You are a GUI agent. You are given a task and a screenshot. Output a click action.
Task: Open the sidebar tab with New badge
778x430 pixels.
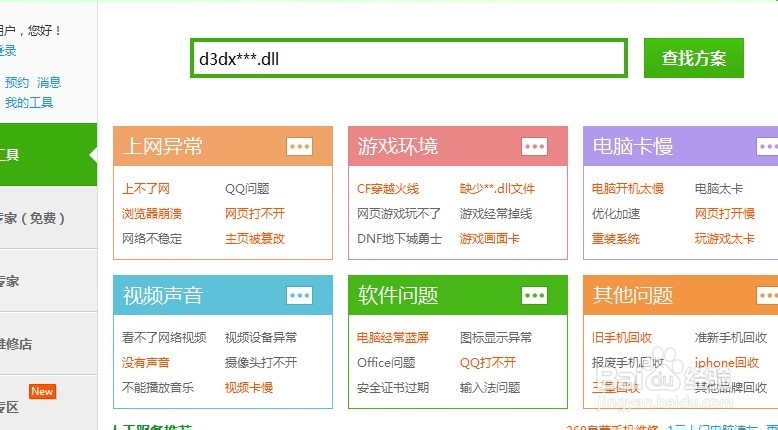click(48, 402)
